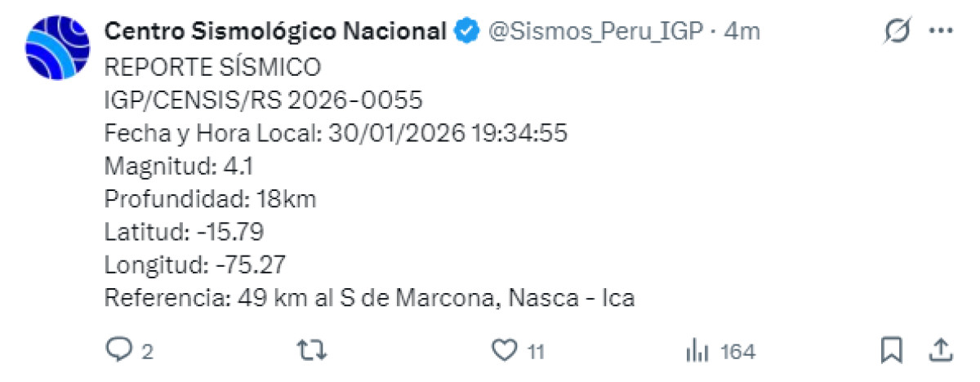Open the Centro Sismológico Nacional profile picture
Image resolution: width=980 pixels, height=382 pixels.
point(56,47)
